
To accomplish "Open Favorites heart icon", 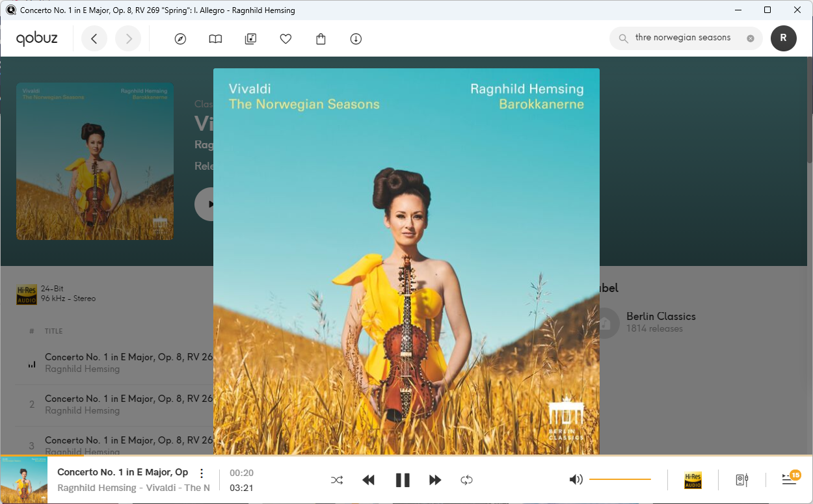I will [x=286, y=39].
